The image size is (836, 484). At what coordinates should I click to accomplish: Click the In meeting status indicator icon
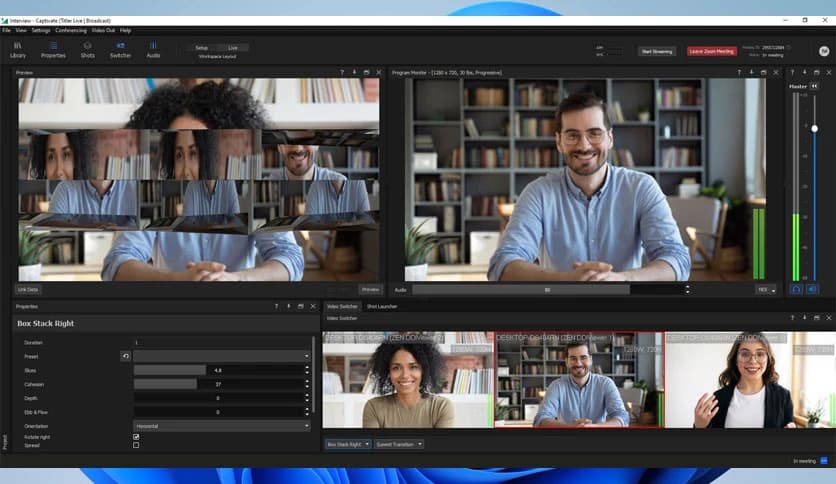(824, 461)
